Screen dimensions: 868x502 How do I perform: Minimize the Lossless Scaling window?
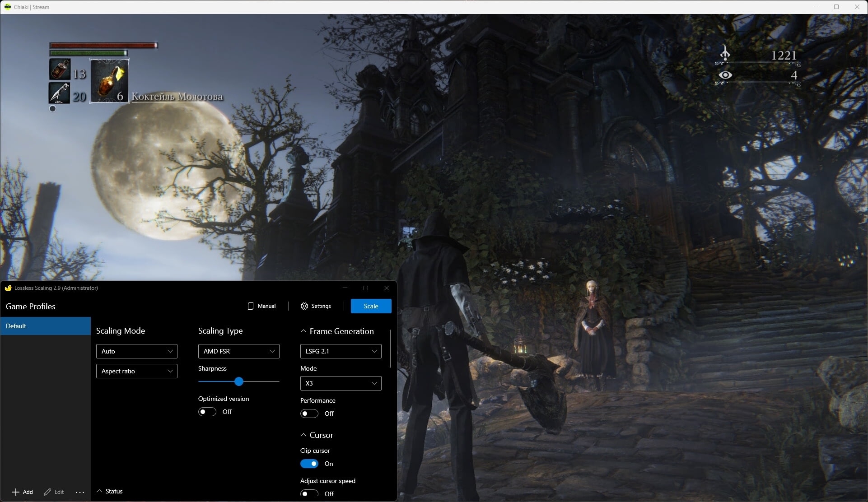[345, 288]
